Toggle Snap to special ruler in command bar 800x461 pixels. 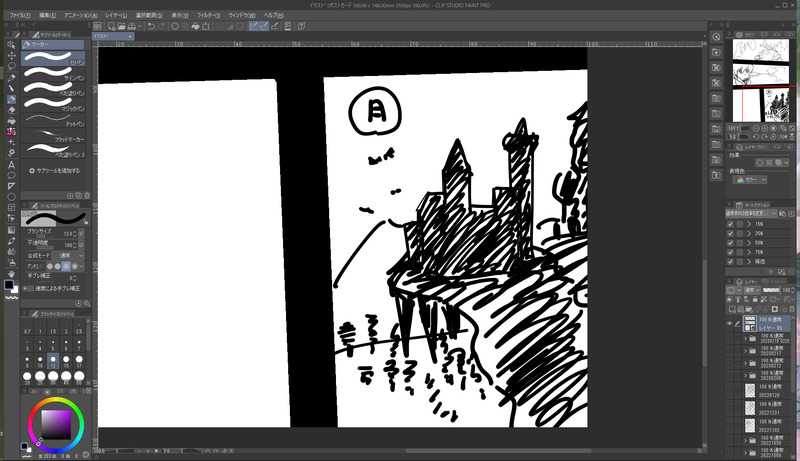[x=264, y=25]
